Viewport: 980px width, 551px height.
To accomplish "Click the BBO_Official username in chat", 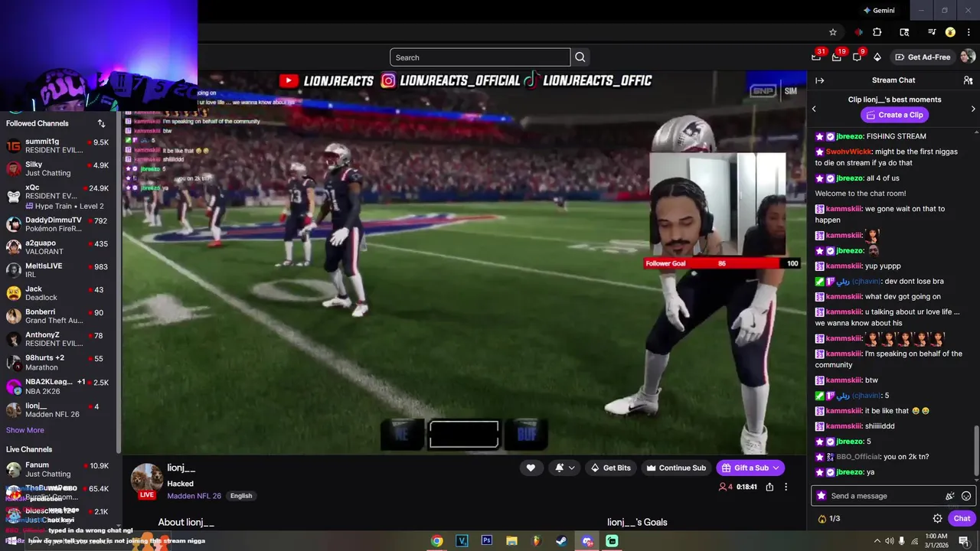I will 858,457.
